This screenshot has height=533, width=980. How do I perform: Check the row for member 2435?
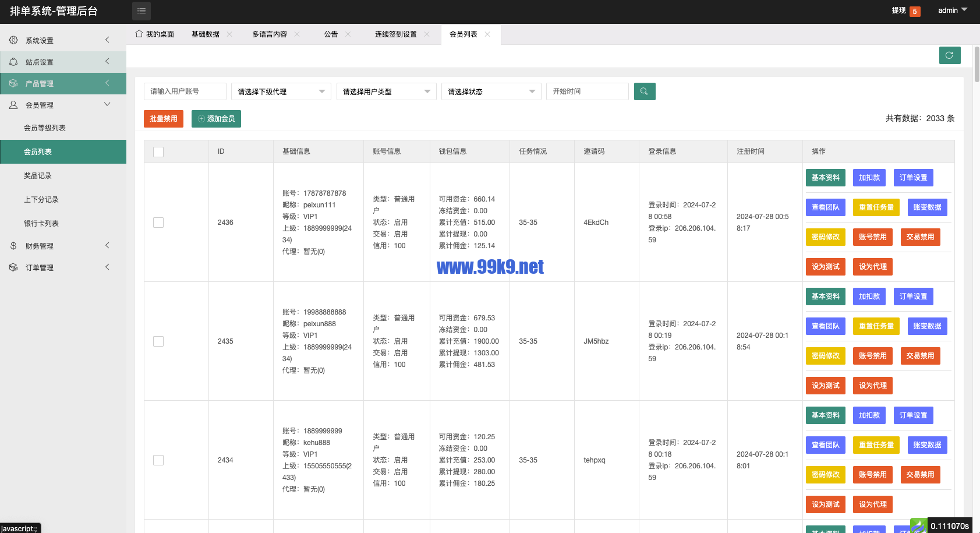point(158,341)
